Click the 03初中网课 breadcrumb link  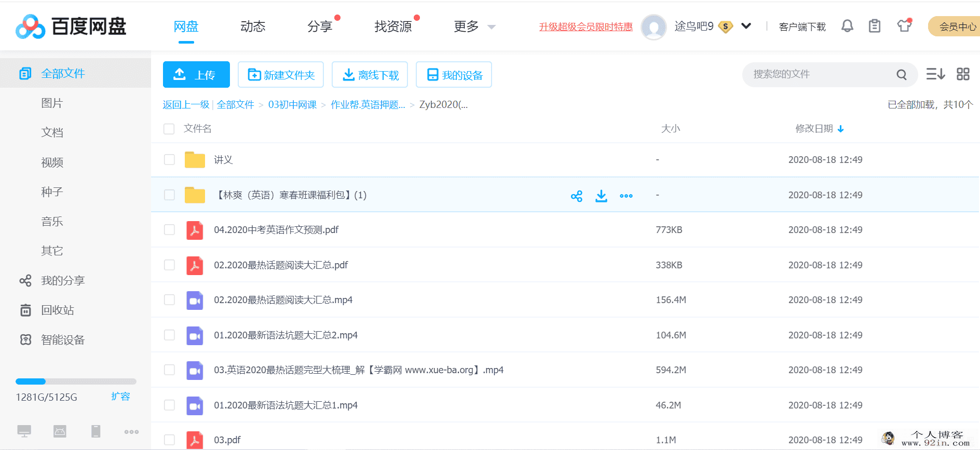[292, 104]
